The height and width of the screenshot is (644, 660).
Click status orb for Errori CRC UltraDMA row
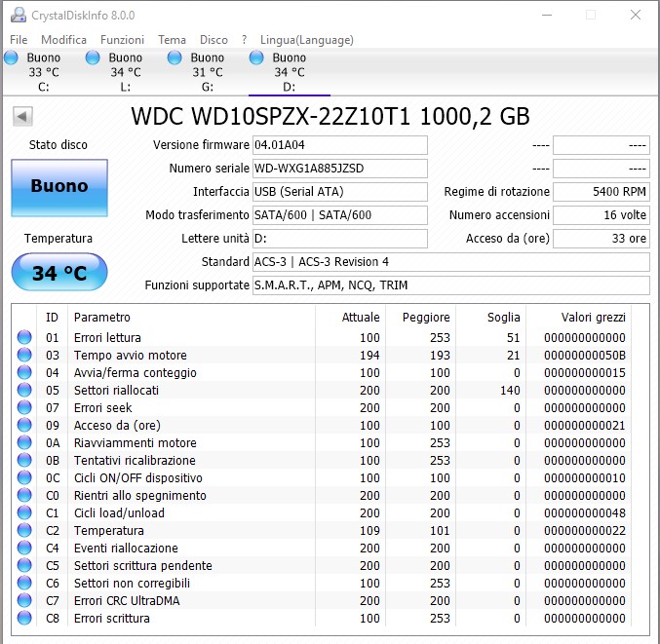click(24, 600)
